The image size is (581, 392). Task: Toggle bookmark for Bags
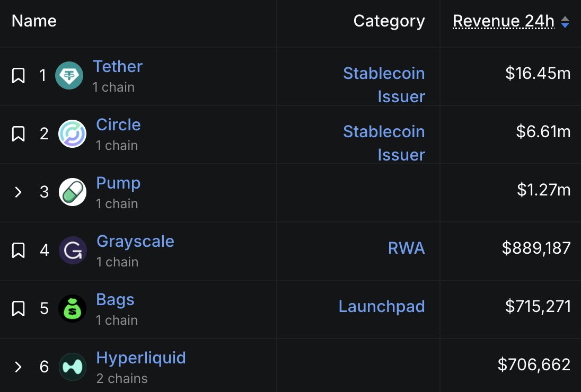tap(19, 308)
